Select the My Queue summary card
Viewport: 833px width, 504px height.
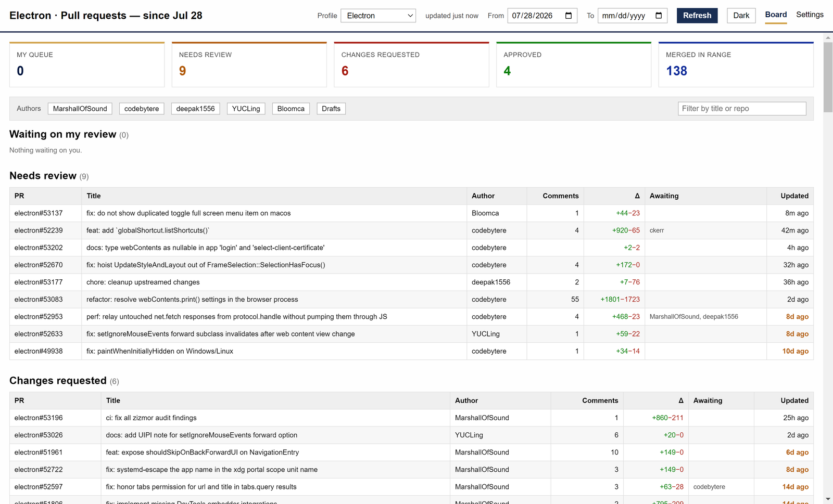(87, 64)
